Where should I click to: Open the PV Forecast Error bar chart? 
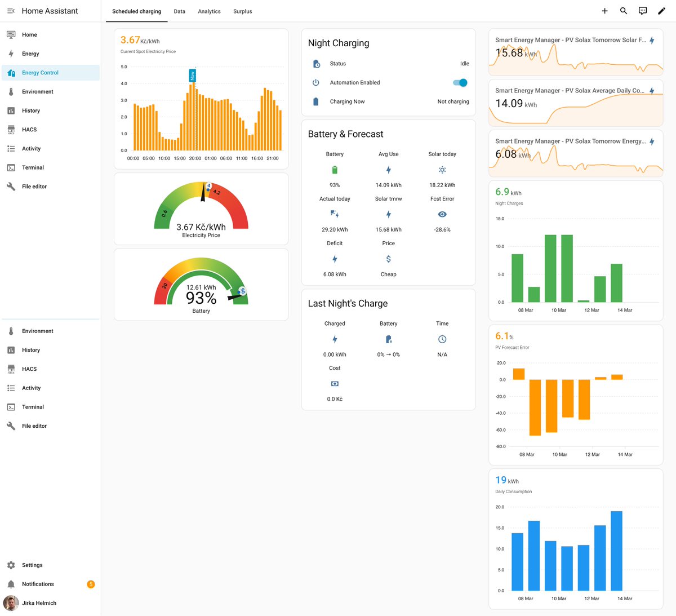pos(576,395)
